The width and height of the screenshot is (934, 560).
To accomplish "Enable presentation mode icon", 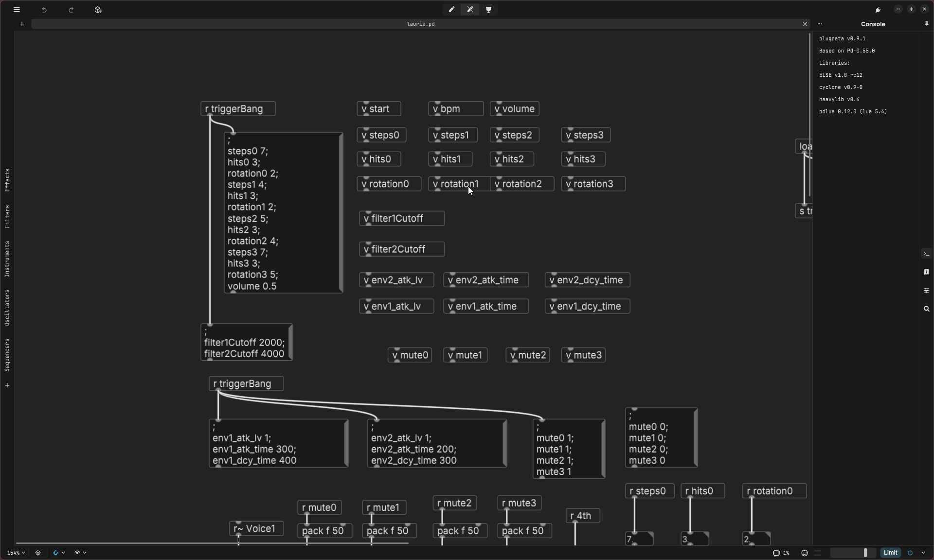I will pyautogui.click(x=488, y=10).
